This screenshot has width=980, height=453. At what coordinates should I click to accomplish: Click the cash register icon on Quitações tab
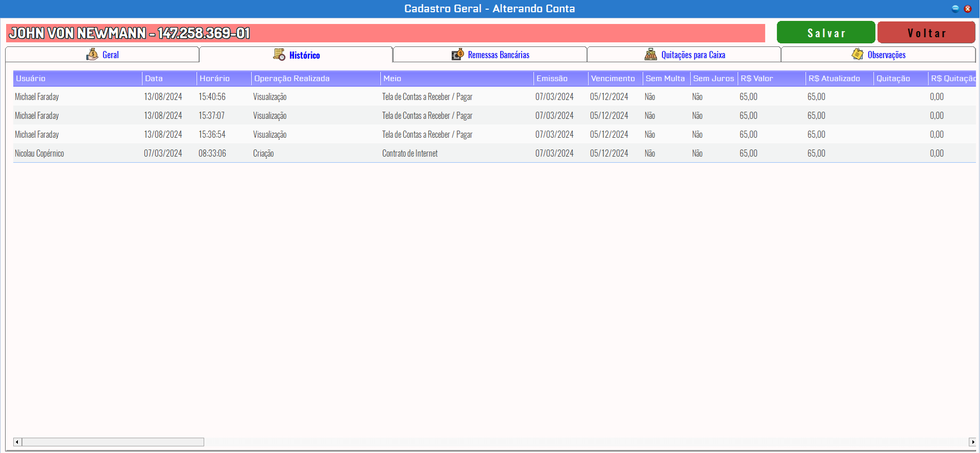point(651,54)
